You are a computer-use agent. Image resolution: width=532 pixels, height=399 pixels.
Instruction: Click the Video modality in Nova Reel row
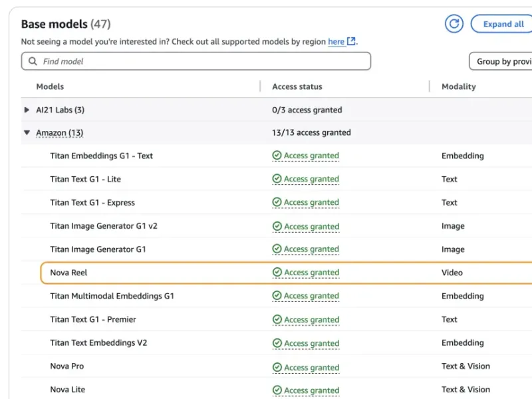click(x=452, y=273)
